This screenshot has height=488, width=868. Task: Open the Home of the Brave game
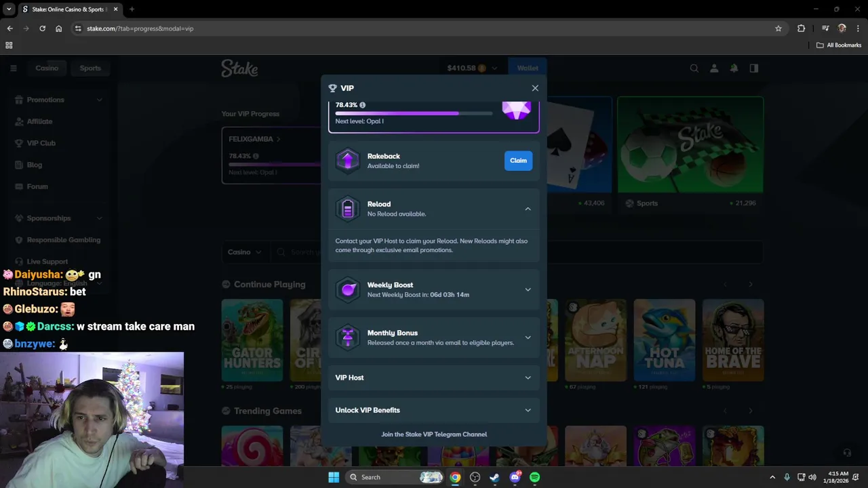click(733, 340)
